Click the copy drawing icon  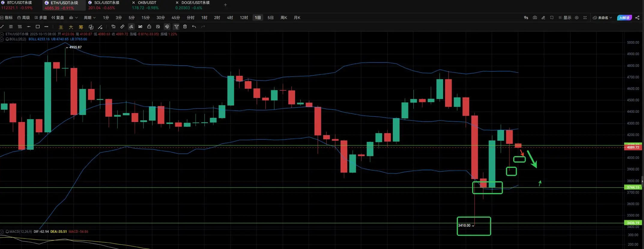(113, 27)
